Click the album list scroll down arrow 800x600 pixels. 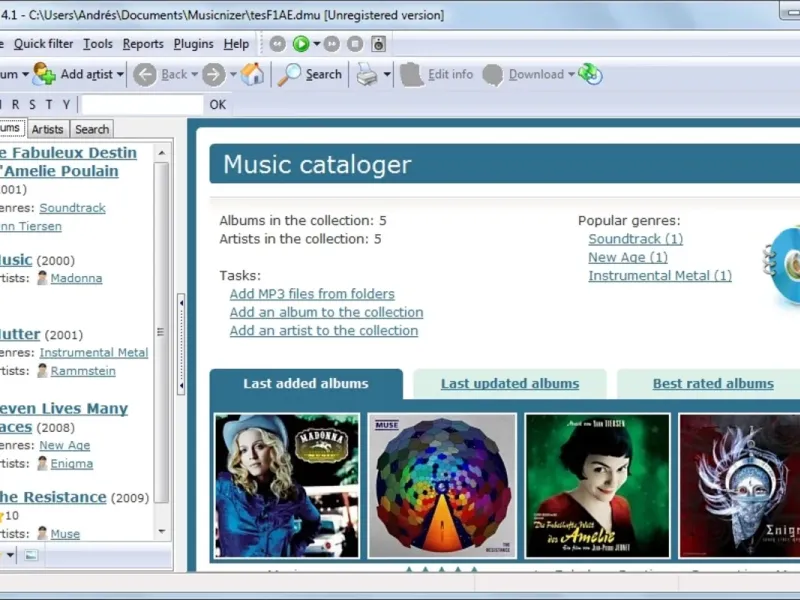(162, 531)
